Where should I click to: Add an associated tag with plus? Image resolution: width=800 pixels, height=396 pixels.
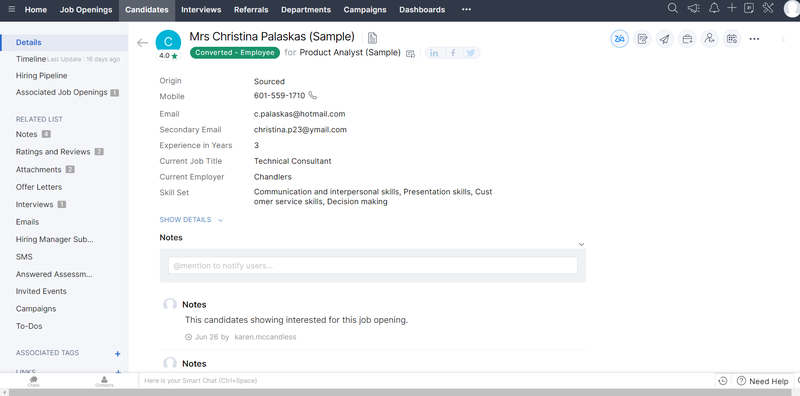click(117, 354)
